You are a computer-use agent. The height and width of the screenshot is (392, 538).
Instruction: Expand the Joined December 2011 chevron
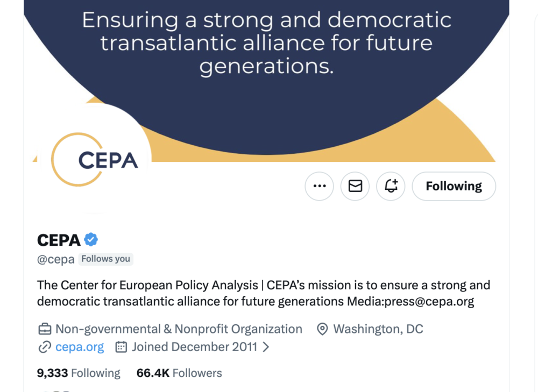pyautogui.click(x=266, y=347)
